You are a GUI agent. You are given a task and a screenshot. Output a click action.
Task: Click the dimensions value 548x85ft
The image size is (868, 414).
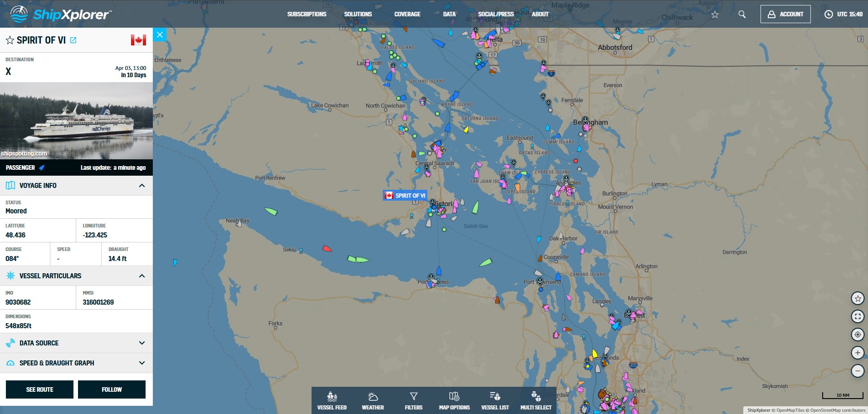click(x=19, y=326)
